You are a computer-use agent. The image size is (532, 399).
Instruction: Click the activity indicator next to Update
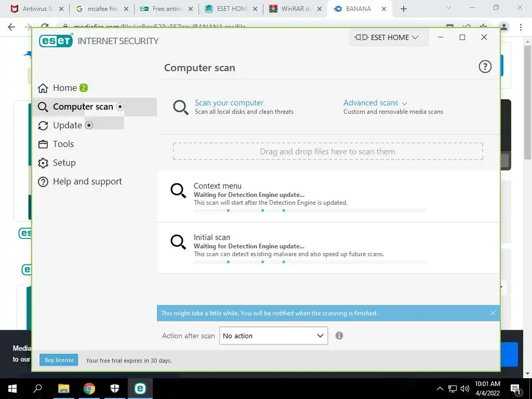[x=89, y=125]
